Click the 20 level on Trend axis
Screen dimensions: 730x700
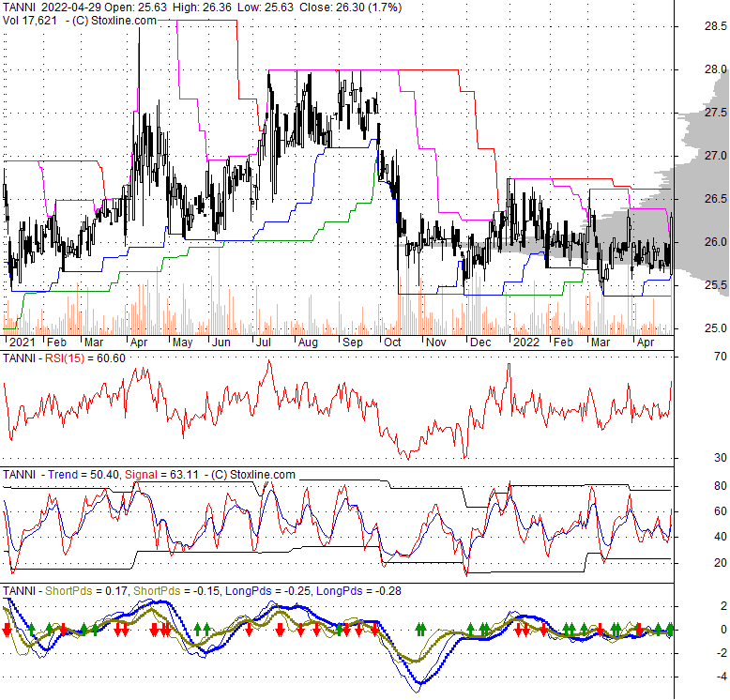(x=721, y=563)
